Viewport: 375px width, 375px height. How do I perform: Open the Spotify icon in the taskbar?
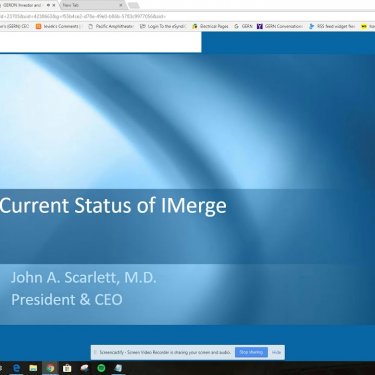tap(101, 368)
